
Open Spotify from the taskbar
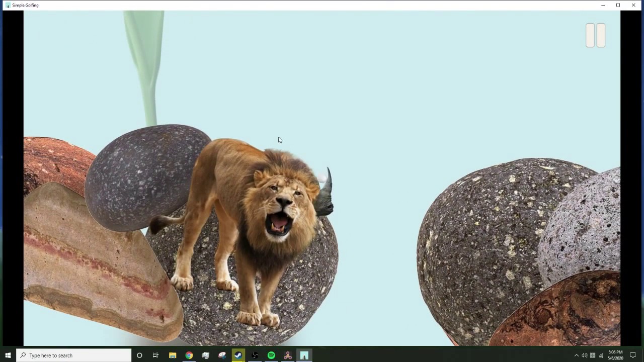(271, 355)
